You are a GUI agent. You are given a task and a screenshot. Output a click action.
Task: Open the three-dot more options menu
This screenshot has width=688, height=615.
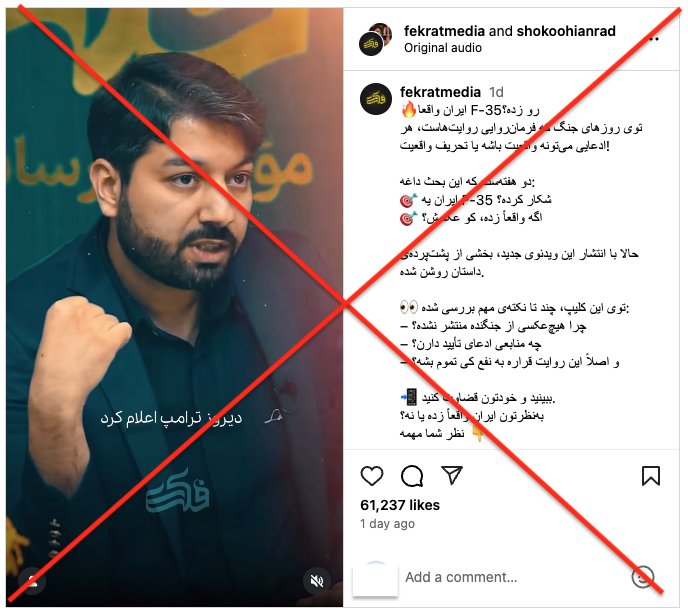(653, 39)
